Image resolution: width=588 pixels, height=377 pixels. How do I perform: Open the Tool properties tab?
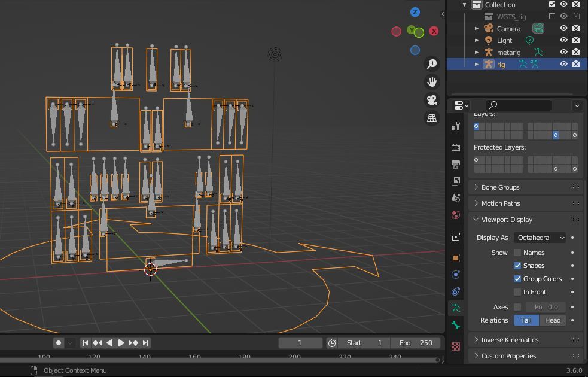(456, 126)
